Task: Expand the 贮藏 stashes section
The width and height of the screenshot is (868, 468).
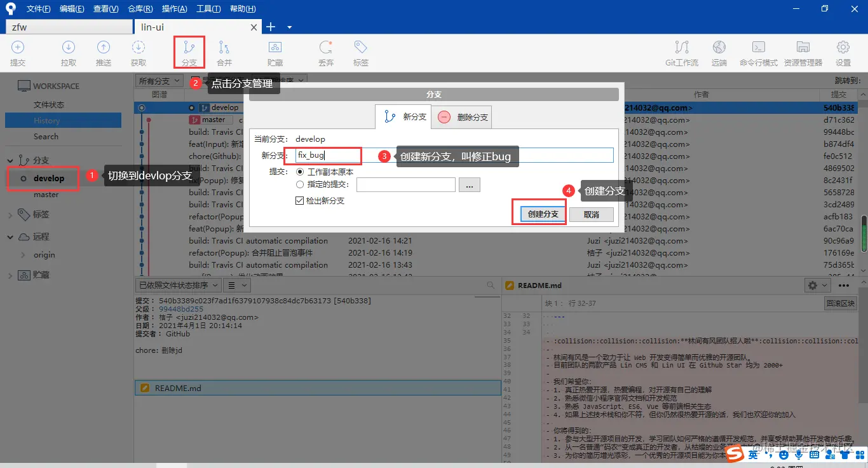Action: (x=10, y=275)
